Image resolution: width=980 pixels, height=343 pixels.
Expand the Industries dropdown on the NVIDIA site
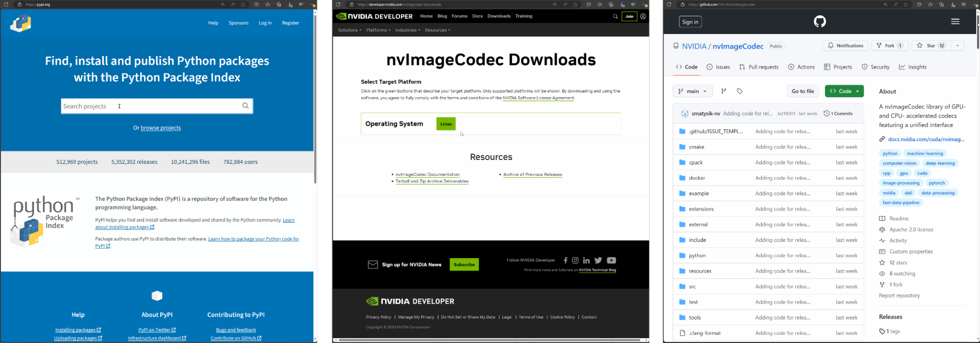(408, 30)
